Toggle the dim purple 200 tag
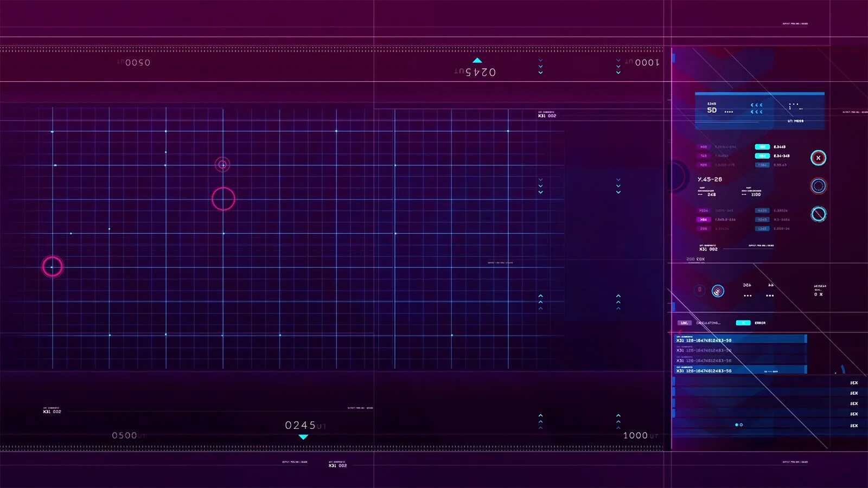This screenshot has height=488, width=868. coord(704,229)
